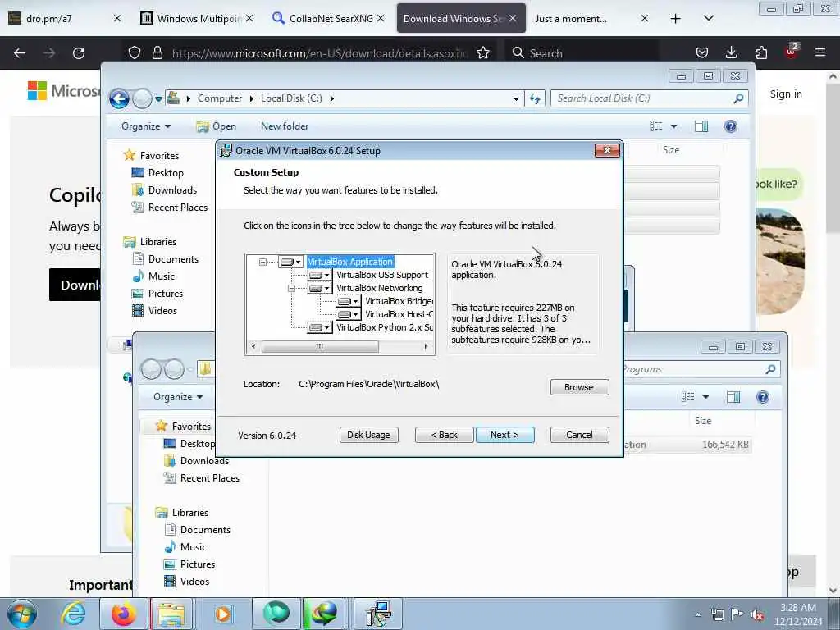The height and width of the screenshot is (630, 840).
Task: Click feature tree horizontal scrollbar thumb
Action: (320, 347)
